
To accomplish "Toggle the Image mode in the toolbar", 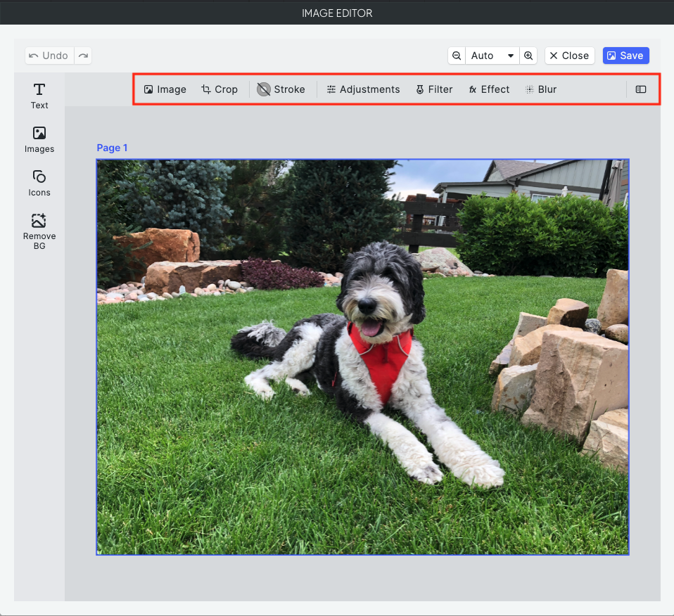I will click(165, 89).
